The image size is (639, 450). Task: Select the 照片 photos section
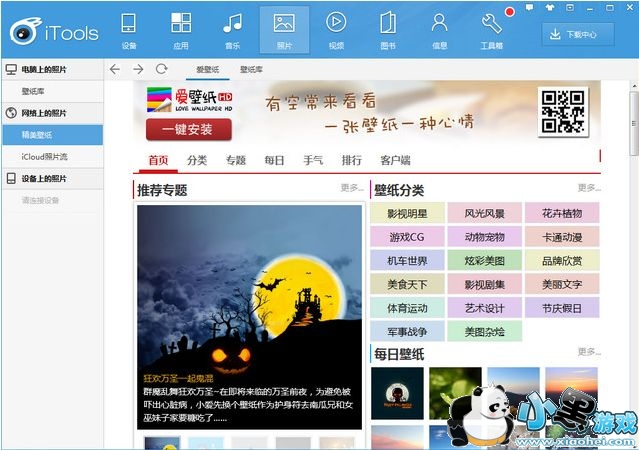point(284,31)
